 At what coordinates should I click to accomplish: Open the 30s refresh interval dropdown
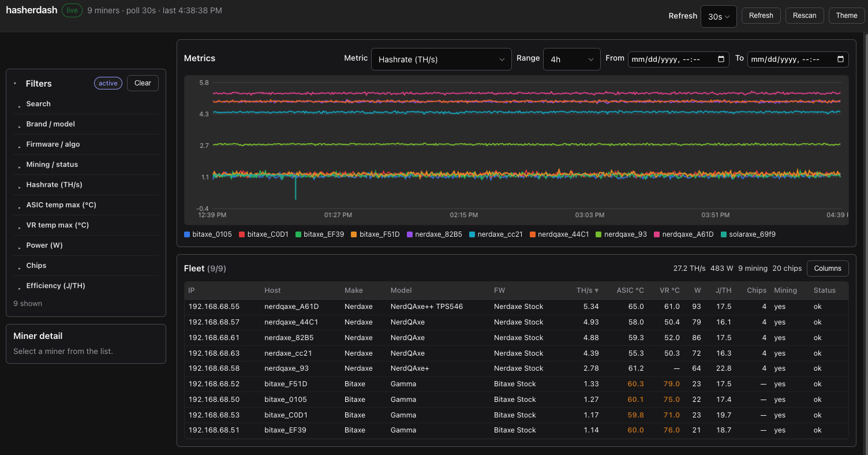tap(719, 17)
